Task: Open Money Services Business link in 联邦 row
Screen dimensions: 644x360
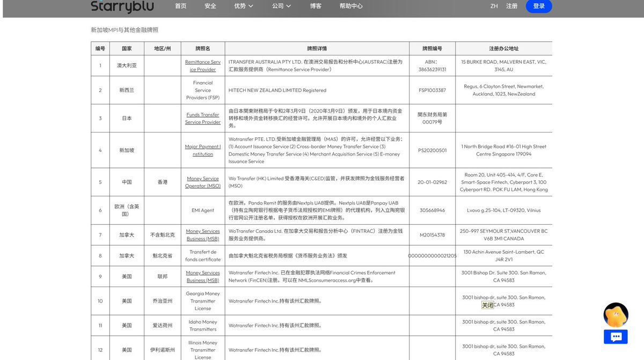Action: click(203, 276)
